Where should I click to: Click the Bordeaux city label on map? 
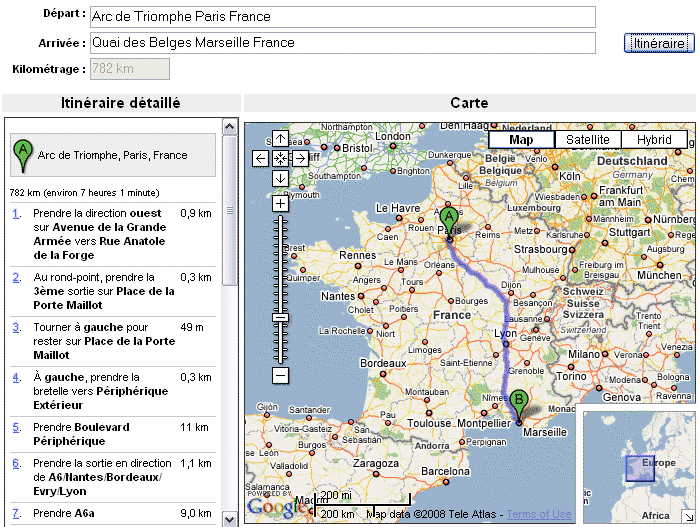click(383, 363)
